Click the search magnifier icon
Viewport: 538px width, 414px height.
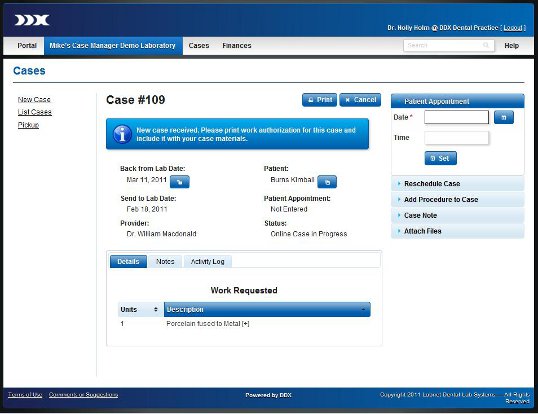tap(486, 45)
